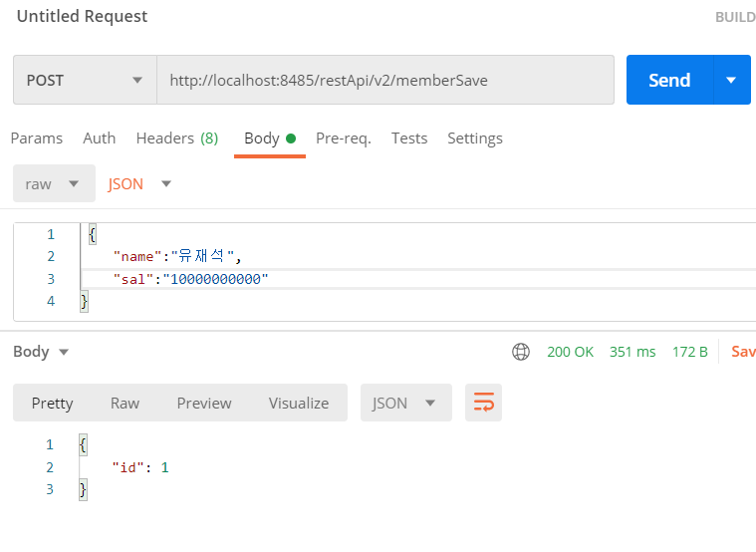The width and height of the screenshot is (756, 552).
Task: Send the POST request
Action: [669, 80]
